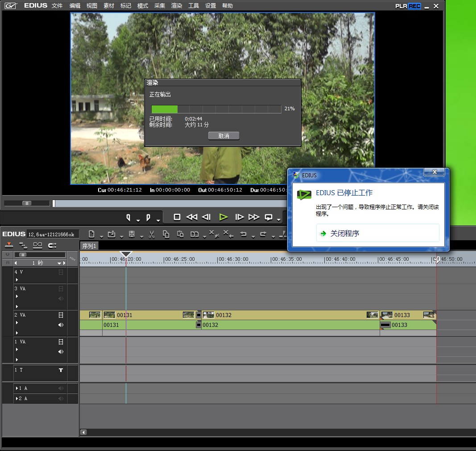
Task: Expand the 4 V track triangle
Action: pyautogui.click(x=17, y=280)
